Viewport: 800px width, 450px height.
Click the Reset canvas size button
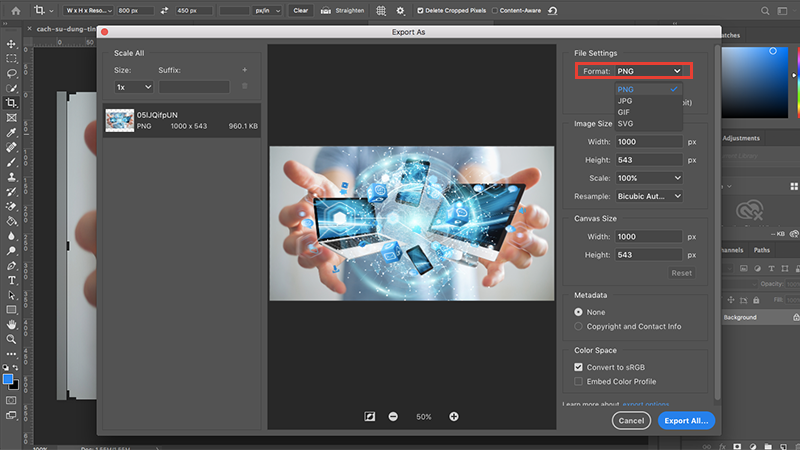[x=682, y=273]
